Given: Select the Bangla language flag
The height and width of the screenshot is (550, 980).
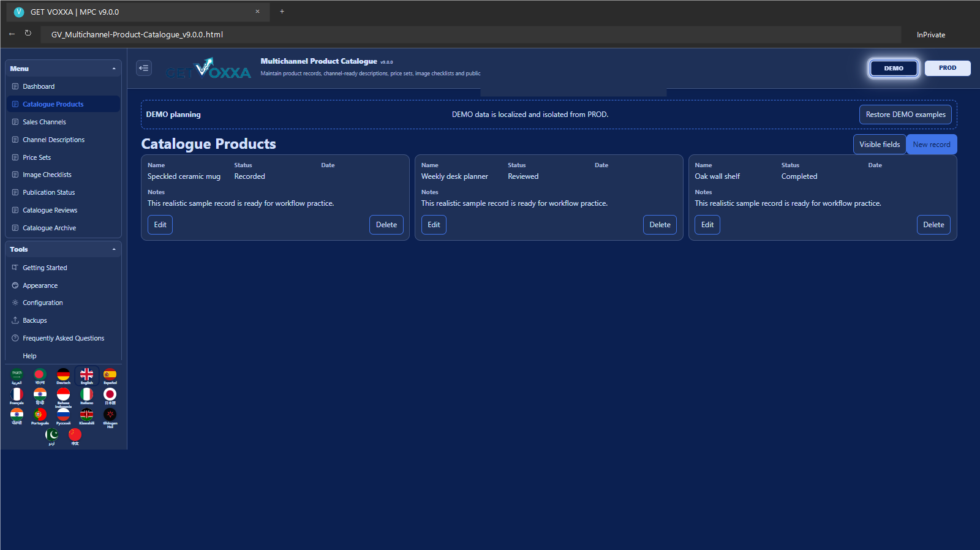Looking at the screenshot, I should [x=40, y=377].
